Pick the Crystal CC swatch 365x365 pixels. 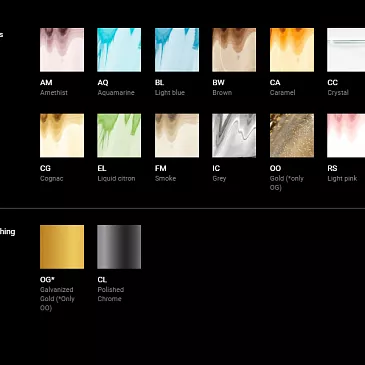click(346, 50)
